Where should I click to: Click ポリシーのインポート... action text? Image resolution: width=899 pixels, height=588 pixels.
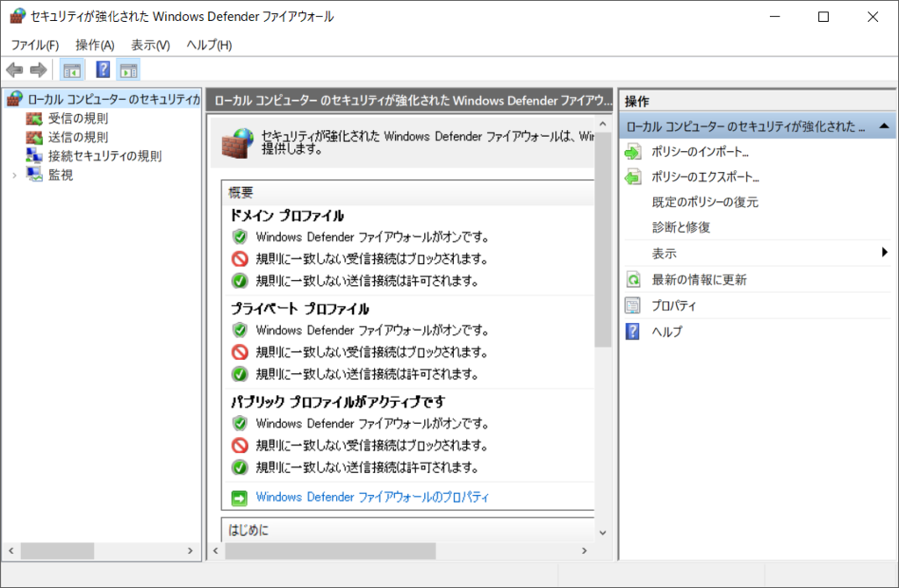(700, 152)
